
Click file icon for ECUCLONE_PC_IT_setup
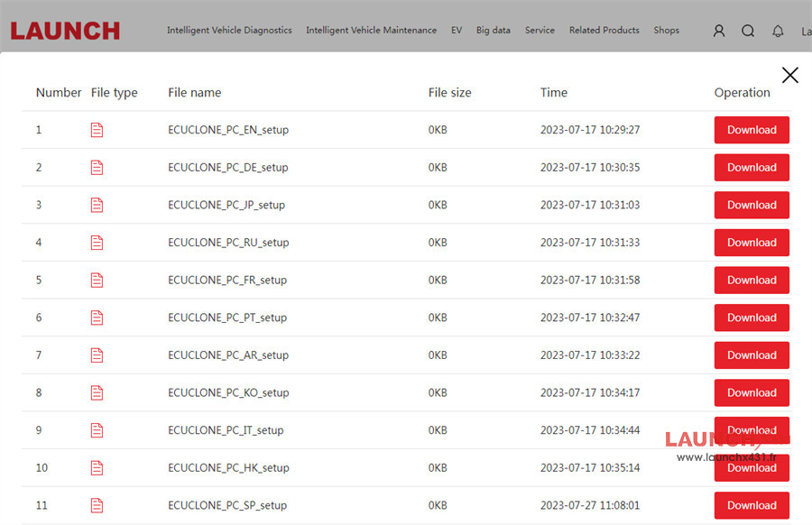pyautogui.click(x=97, y=430)
